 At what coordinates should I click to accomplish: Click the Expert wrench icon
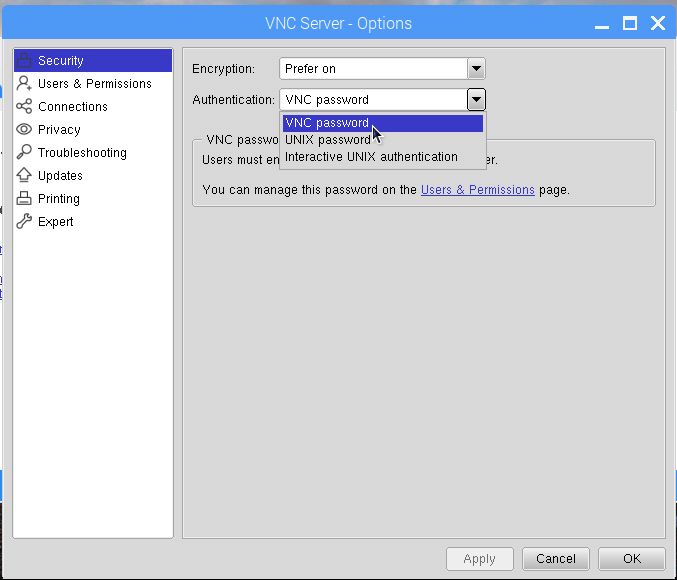pos(25,222)
